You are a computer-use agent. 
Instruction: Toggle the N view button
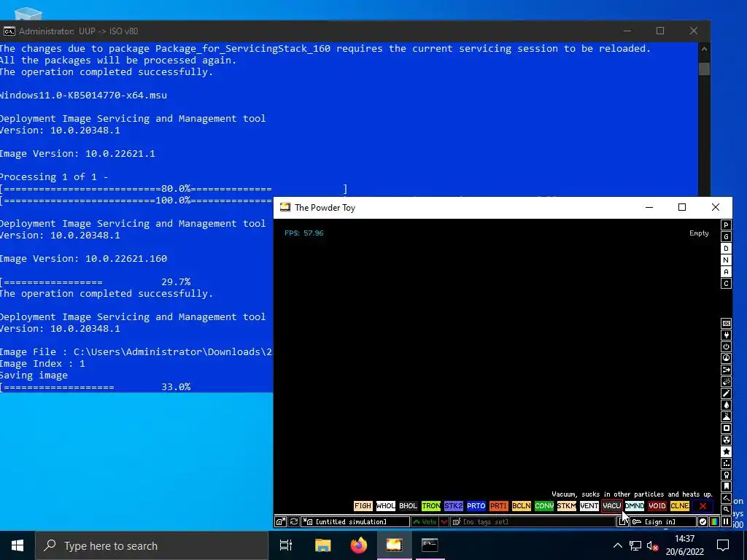pyautogui.click(x=726, y=260)
